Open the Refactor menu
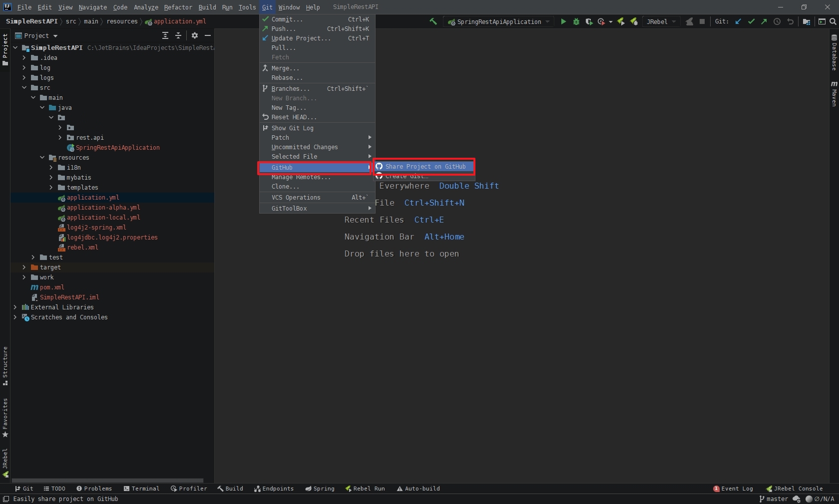Screen dimensions: 839x504 tap(178, 7)
